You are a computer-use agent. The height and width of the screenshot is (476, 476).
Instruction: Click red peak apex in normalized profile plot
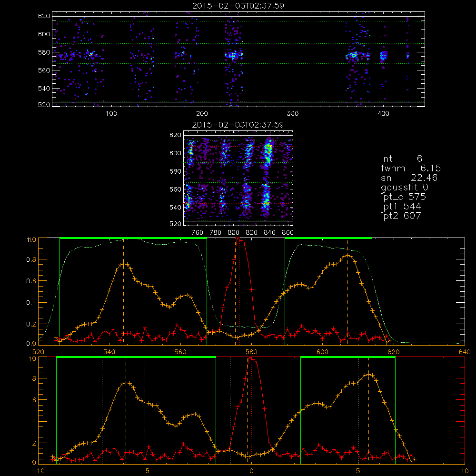[x=238, y=239]
